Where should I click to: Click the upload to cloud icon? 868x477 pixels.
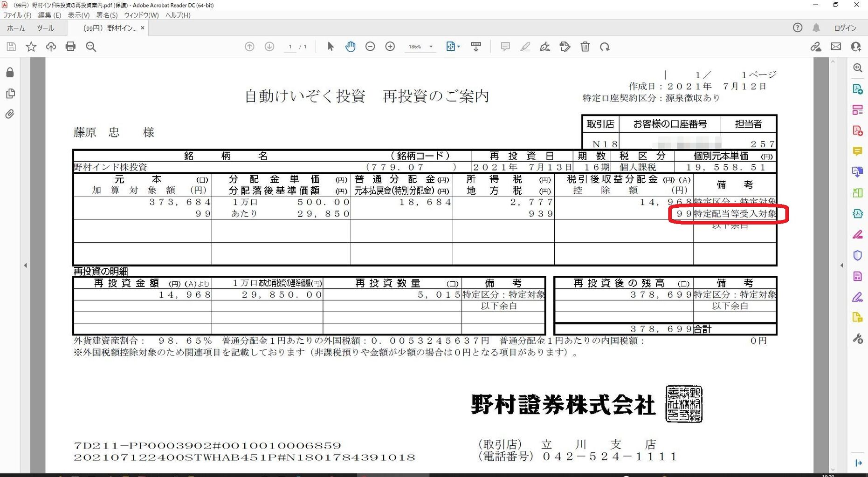51,47
